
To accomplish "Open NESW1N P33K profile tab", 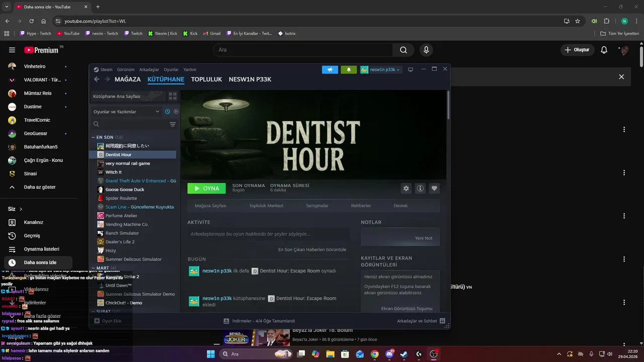I will (250, 79).
